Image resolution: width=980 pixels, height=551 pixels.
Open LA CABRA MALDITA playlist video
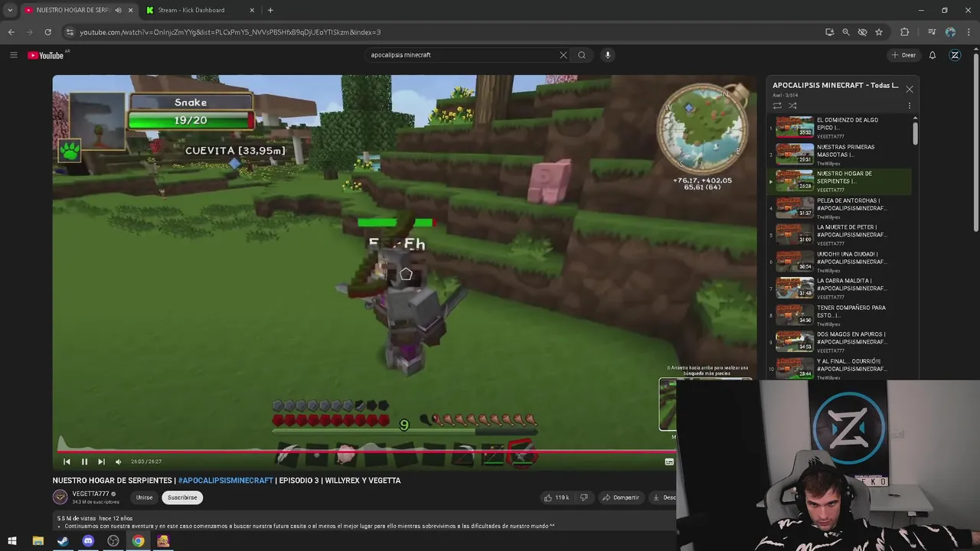point(841,288)
